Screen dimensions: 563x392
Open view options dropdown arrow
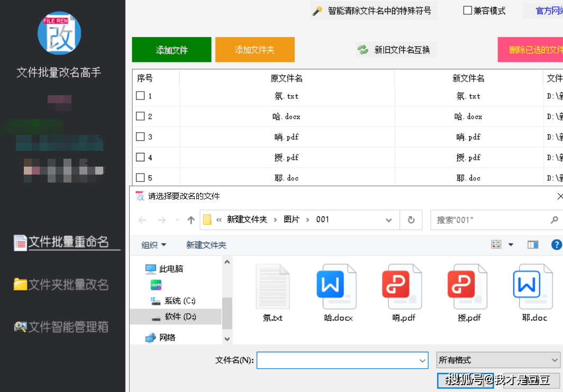pyautogui.click(x=511, y=245)
